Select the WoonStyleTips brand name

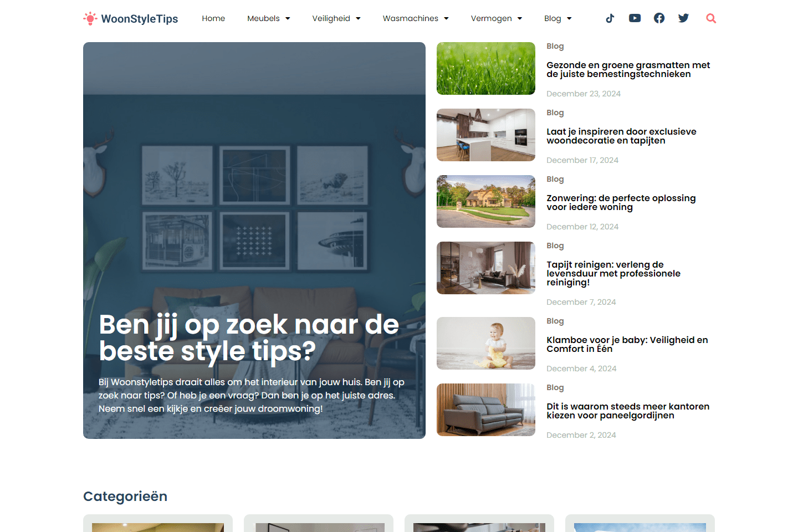coord(139,18)
